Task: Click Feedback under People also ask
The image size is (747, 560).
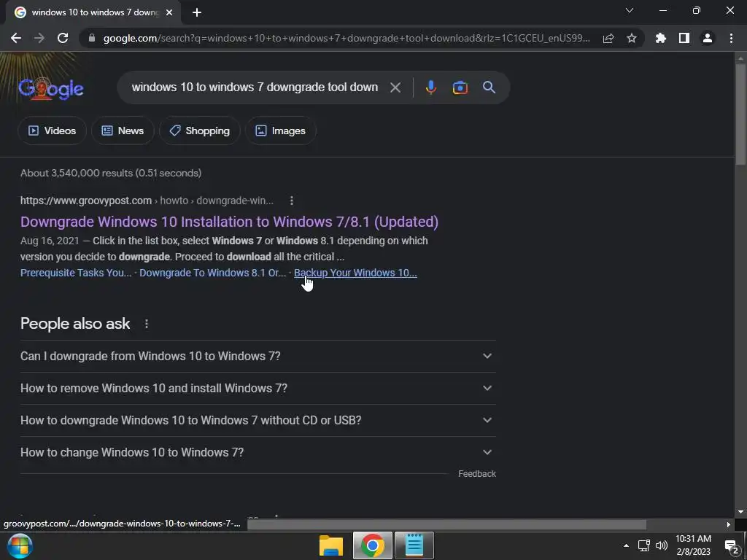Action: tap(477, 474)
